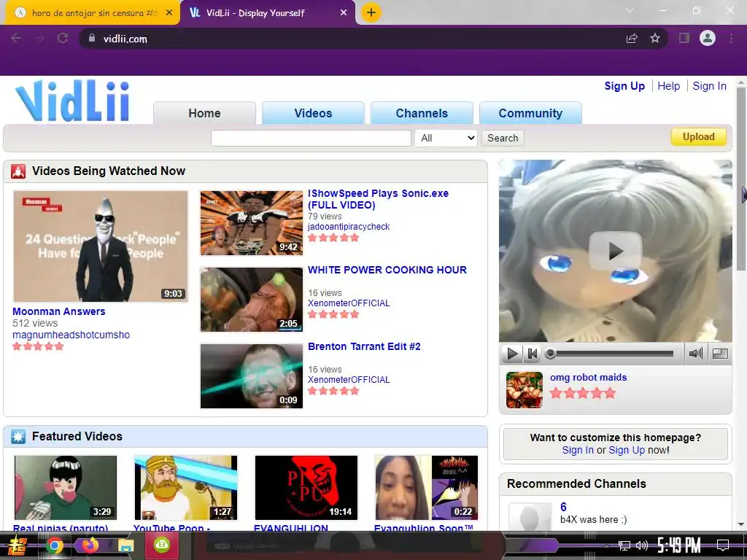Click the Sign In link at top

709,86
